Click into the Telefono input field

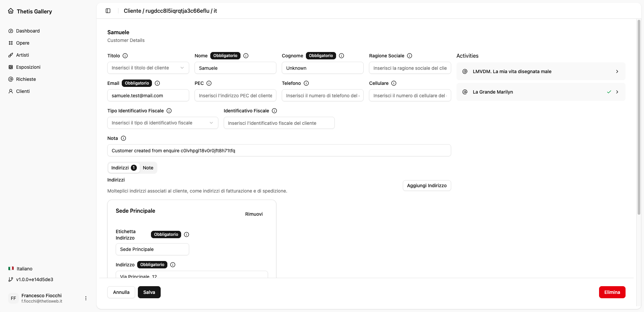click(x=322, y=96)
